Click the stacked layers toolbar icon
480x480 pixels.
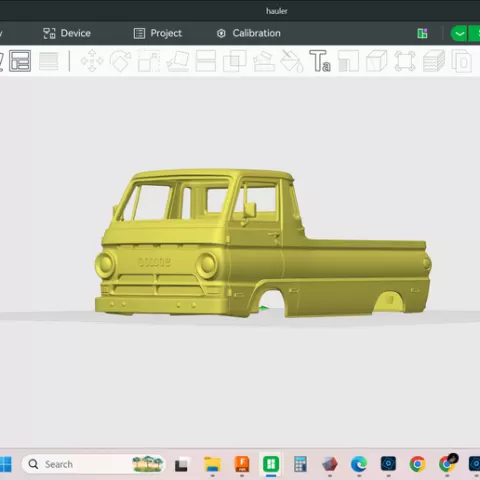434,61
